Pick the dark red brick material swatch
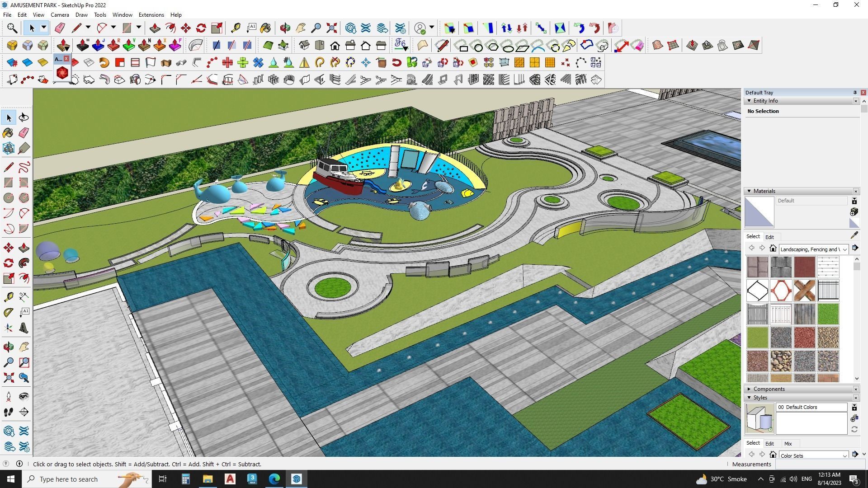Viewport: 868px width, 488px height. tap(804, 267)
